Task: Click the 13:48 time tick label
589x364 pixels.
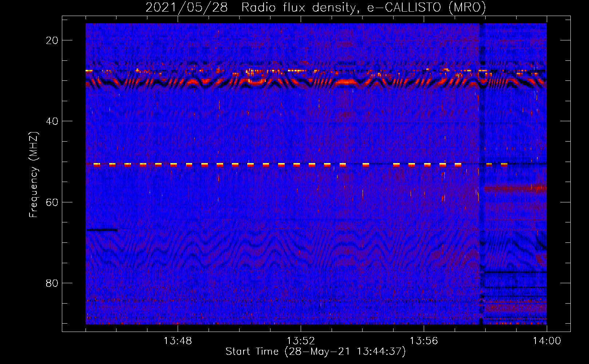Action: point(178,341)
